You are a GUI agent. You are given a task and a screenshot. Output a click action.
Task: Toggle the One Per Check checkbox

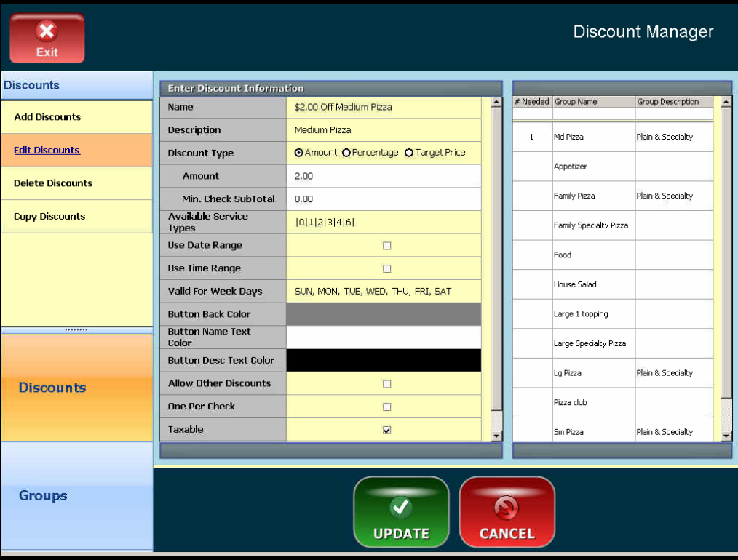387,407
